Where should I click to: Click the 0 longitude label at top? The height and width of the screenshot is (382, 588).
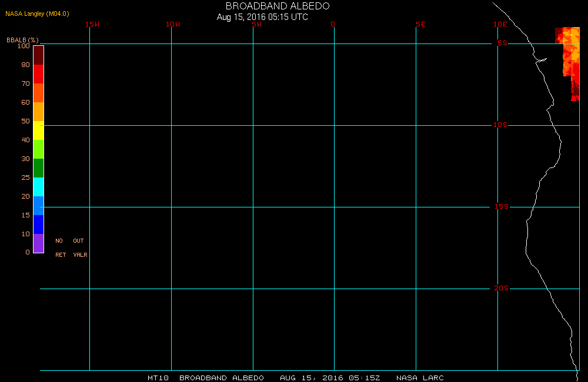(333, 24)
